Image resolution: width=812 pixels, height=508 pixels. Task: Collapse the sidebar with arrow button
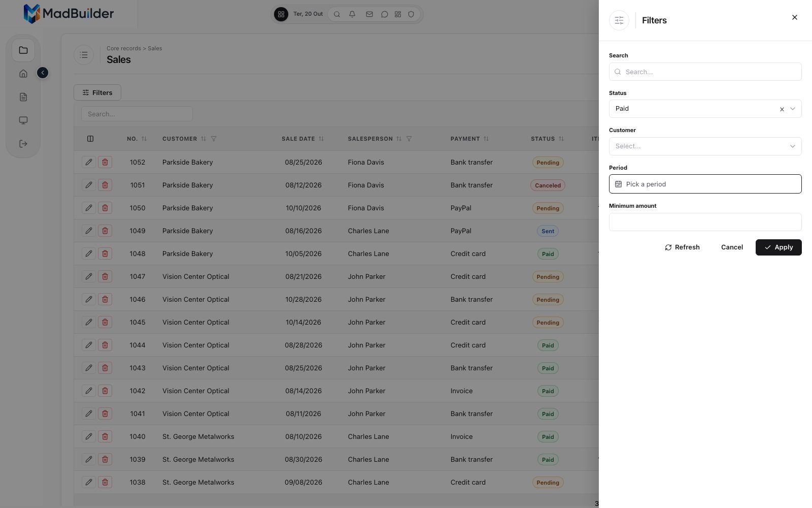tap(43, 73)
